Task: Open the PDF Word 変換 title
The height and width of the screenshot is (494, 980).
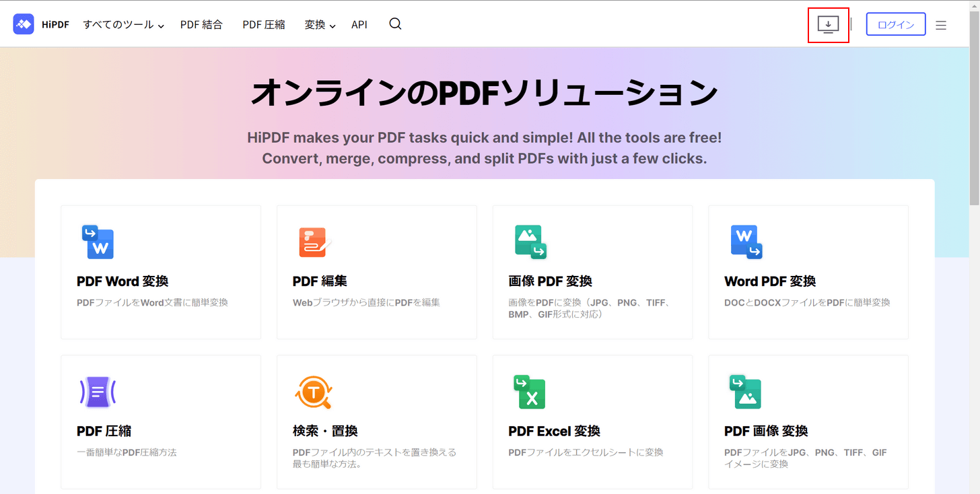Action: click(x=123, y=281)
